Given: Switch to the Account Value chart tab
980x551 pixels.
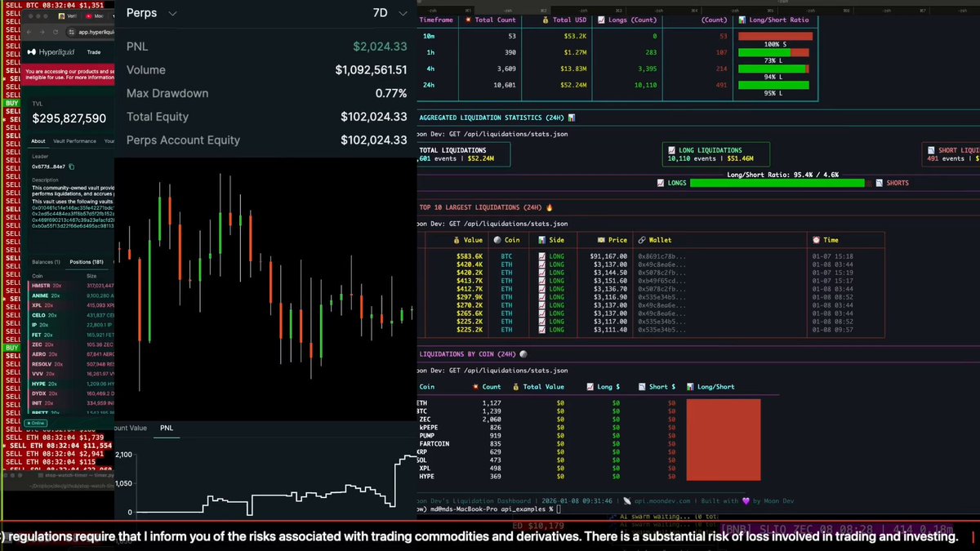Looking at the screenshot, I should pyautogui.click(x=131, y=428).
